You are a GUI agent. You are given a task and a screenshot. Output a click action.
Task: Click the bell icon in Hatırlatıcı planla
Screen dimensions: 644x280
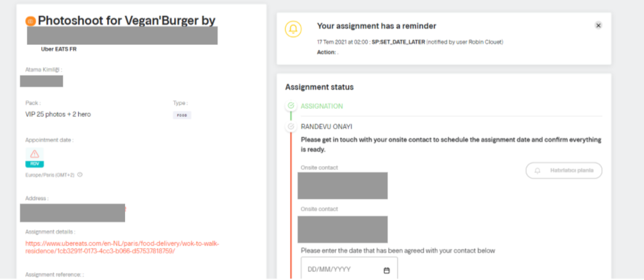[537, 170]
